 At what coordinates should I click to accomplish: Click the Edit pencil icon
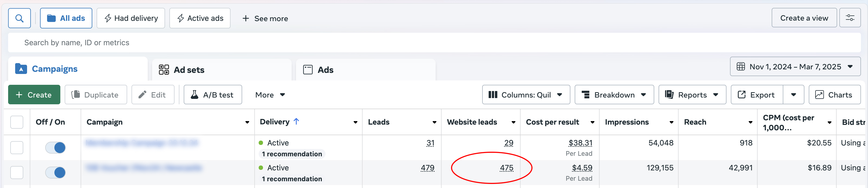[x=143, y=95]
